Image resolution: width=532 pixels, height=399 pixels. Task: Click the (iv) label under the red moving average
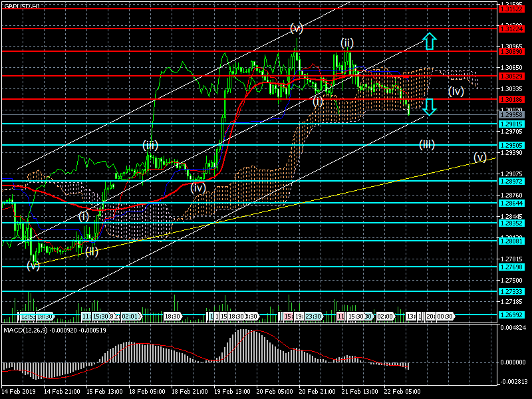click(x=198, y=188)
